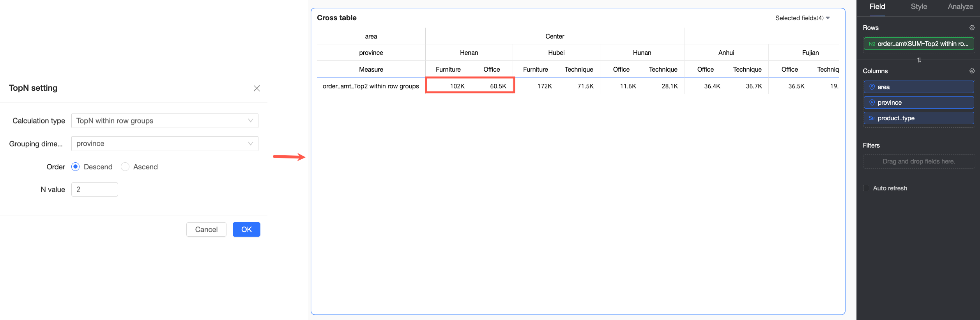Click the Center area header
The width and height of the screenshot is (980, 320).
(555, 36)
